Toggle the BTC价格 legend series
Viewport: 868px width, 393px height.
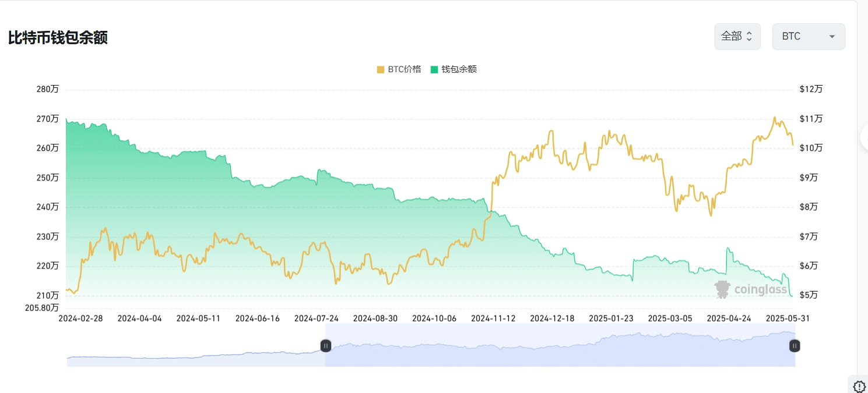399,69
